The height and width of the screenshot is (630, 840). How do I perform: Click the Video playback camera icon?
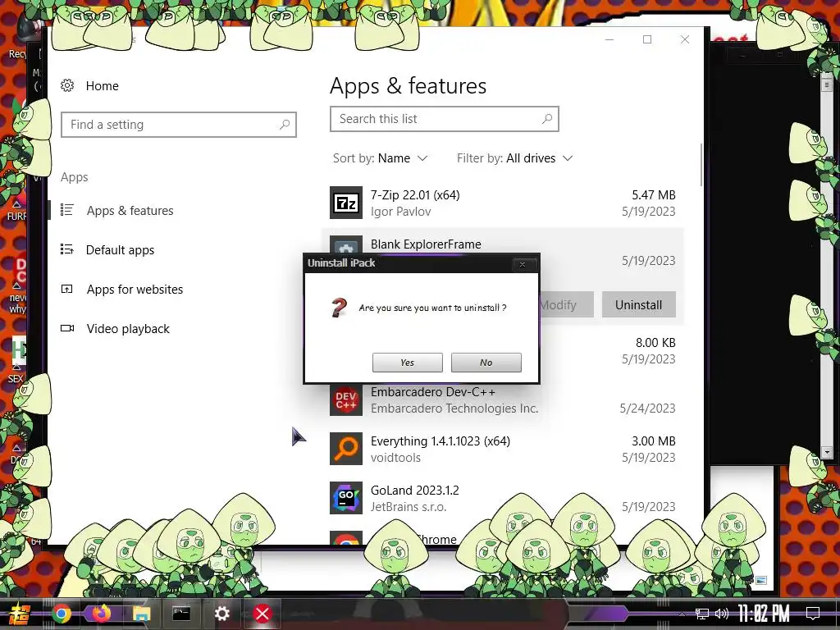[x=67, y=328]
